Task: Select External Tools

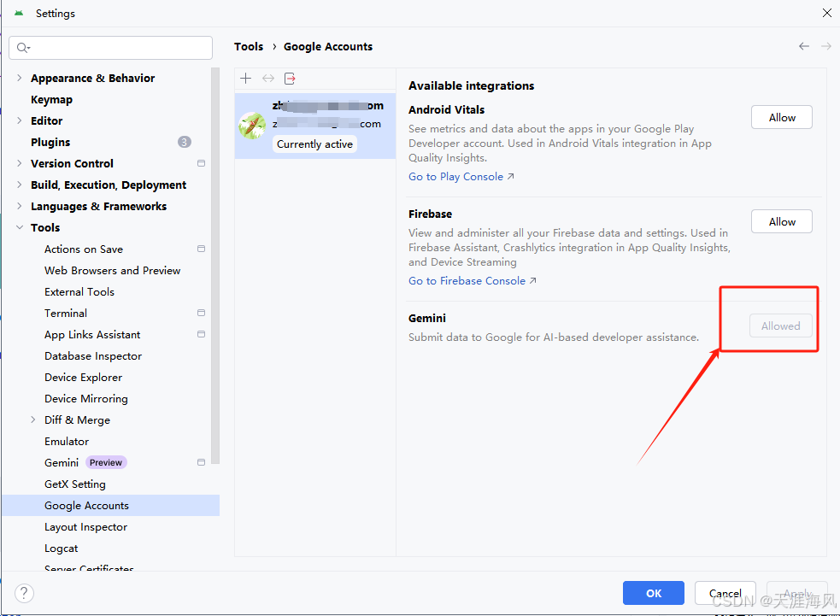Action: pos(79,292)
